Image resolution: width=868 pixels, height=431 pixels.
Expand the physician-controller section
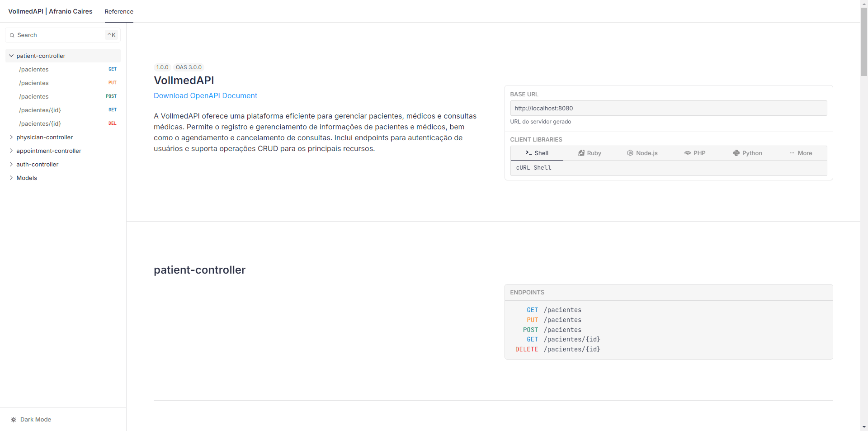click(x=11, y=137)
